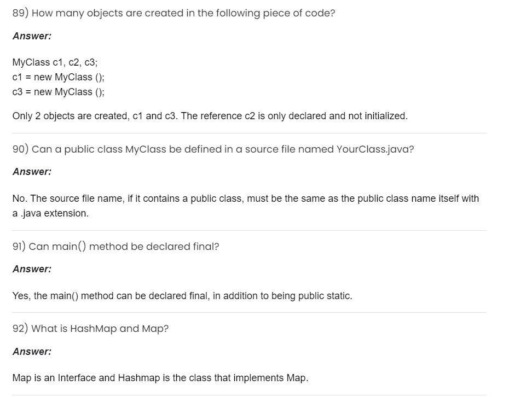Image resolution: width=532 pixels, height=397 pixels.
Task: Click the divider line above question 91
Action: tap(249, 230)
